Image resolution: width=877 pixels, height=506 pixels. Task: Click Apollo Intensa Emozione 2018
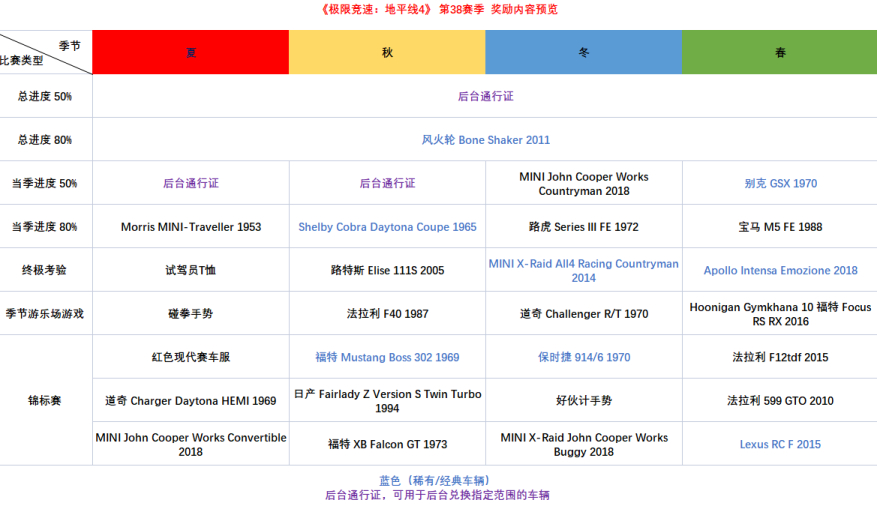click(x=780, y=271)
